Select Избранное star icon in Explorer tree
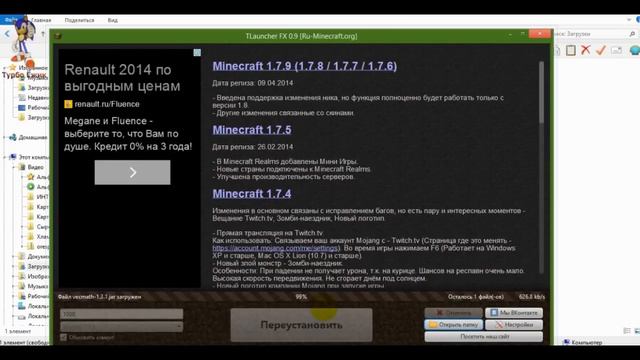The image size is (640, 360). click(x=13, y=68)
